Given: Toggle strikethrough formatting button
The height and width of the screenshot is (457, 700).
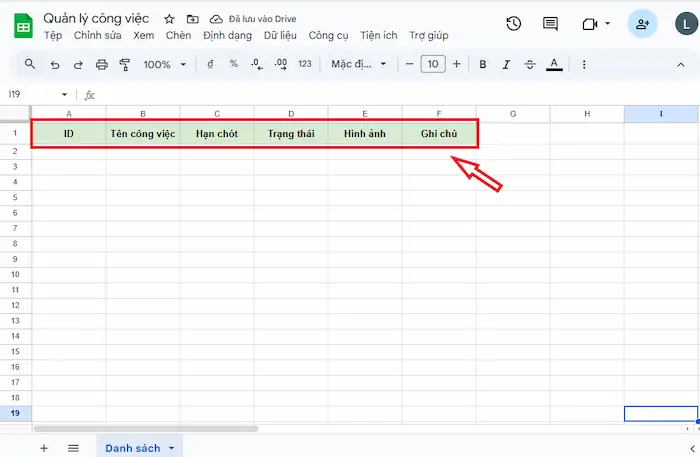Looking at the screenshot, I should pyautogui.click(x=529, y=64).
